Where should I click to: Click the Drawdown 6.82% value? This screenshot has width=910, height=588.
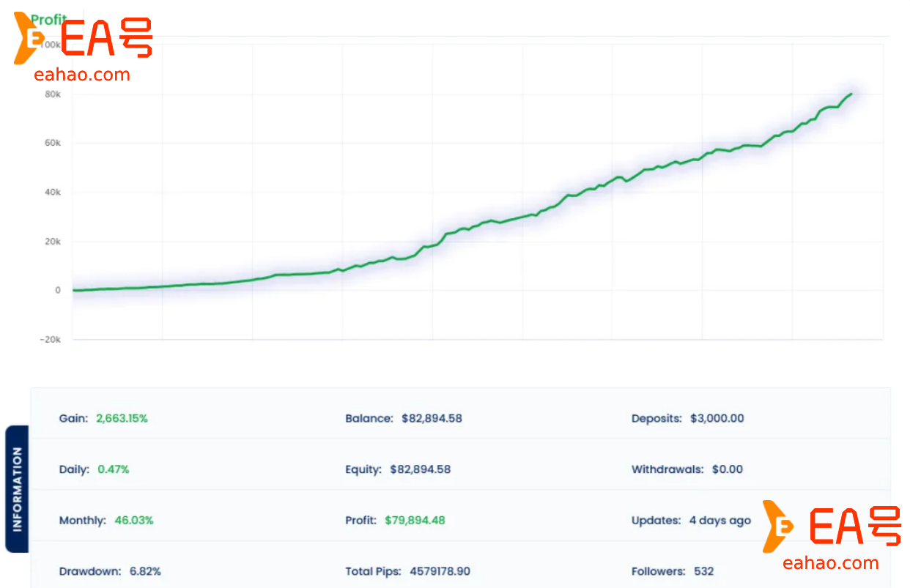coord(147,572)
